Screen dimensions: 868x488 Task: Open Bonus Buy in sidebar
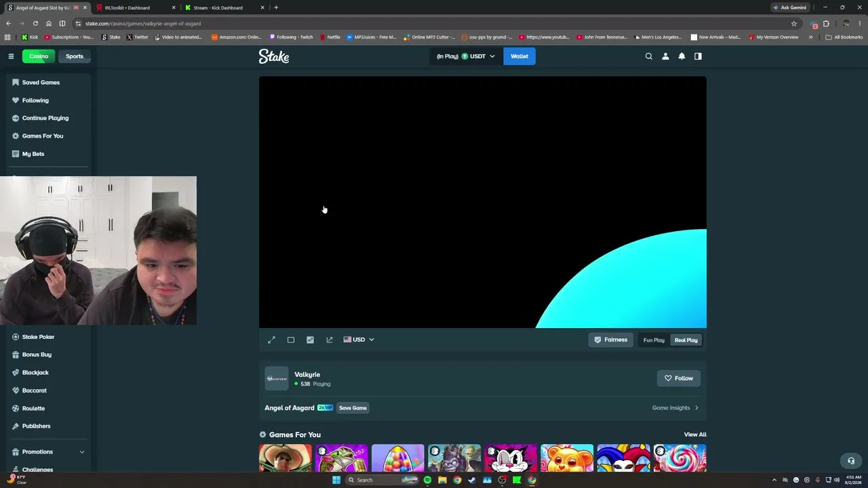(37, 354)
